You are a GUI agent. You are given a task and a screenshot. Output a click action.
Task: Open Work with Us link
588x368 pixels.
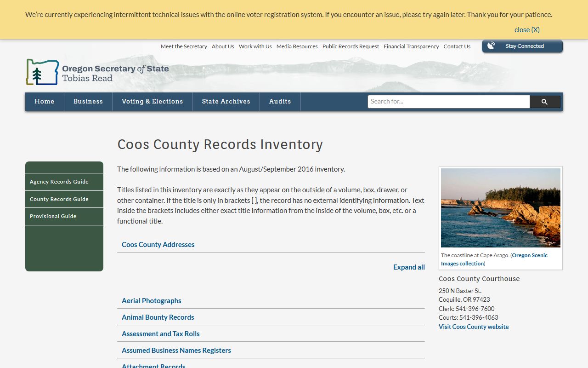(x=255, y=46)
